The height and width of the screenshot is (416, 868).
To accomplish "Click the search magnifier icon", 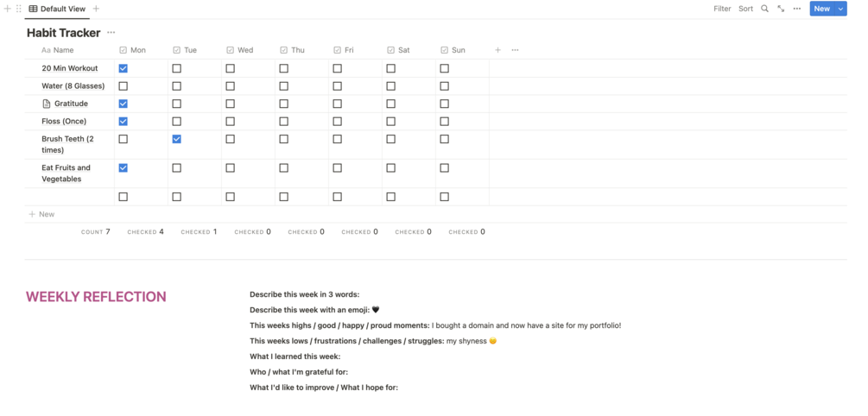I will tap(764, 9).
